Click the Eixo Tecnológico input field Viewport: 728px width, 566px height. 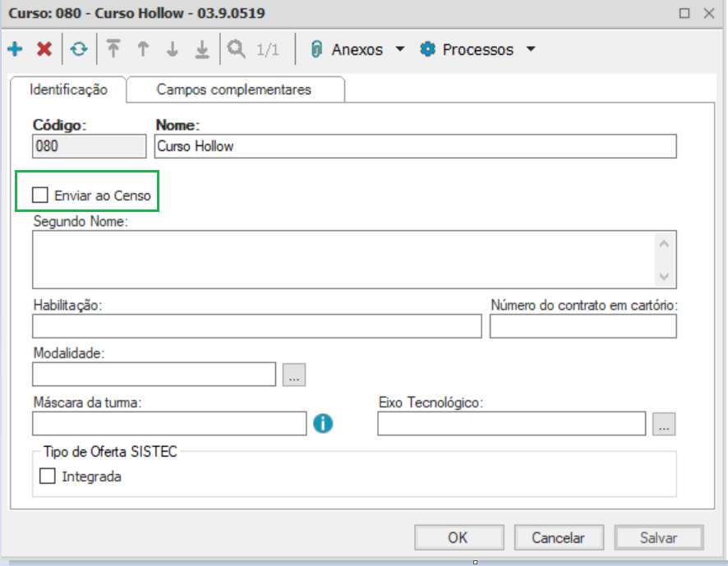click(512, 423)
